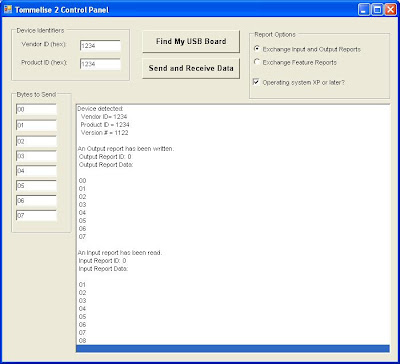The height and width of the screenshot is (364, 400).
Task: Click the Product ID hex input field
Action: click(x=100, y=64)
